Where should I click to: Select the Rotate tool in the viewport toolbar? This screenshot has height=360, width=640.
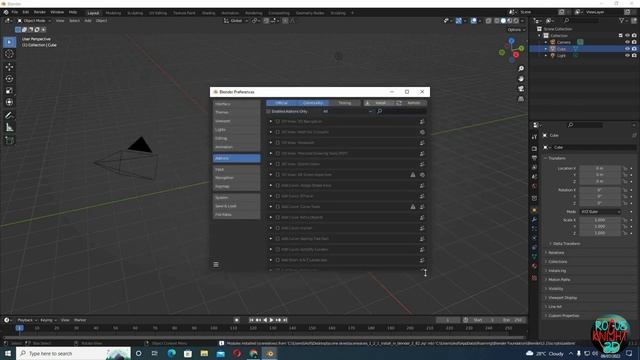click(x=9, y=78)
